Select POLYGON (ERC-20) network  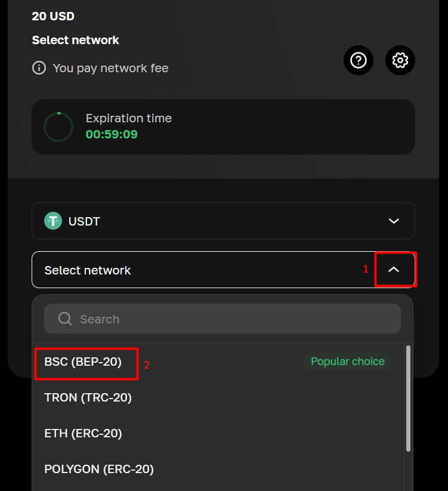pos(99,470)
